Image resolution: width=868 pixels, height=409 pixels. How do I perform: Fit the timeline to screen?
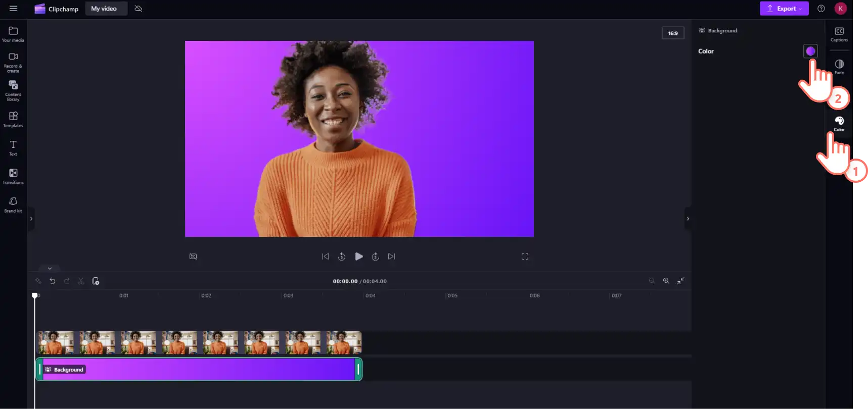(681, 281)
